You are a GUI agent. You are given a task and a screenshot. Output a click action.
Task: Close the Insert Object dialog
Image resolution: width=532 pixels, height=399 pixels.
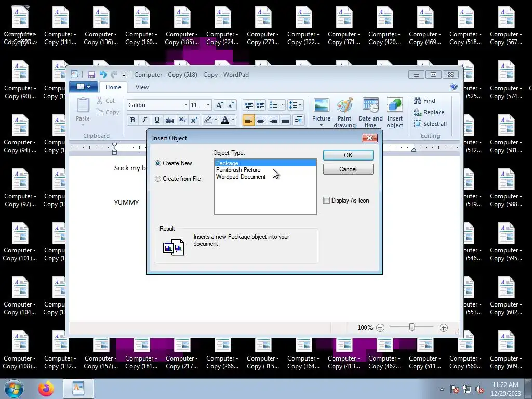pos(369,138)
